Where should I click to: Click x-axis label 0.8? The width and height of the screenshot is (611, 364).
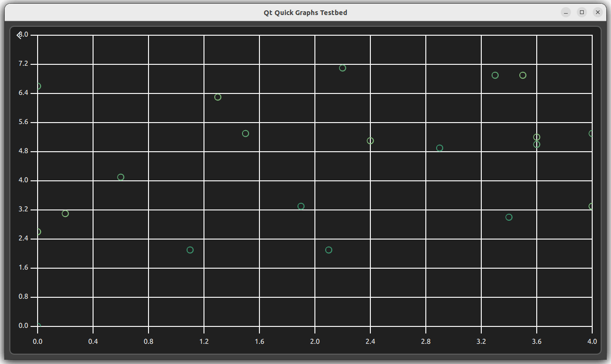click(x=149, y=342)
